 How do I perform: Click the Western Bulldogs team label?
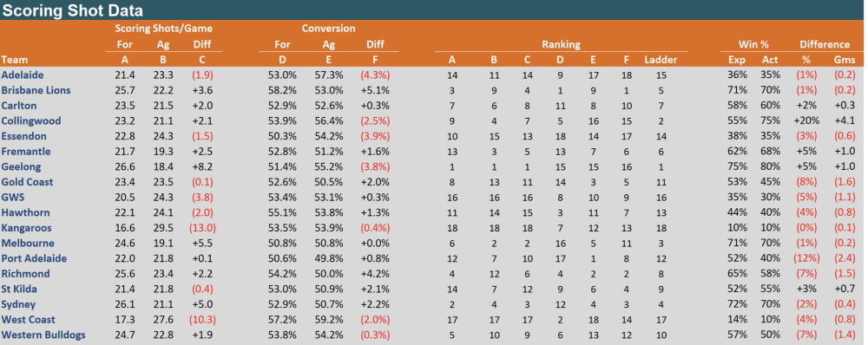(x=43, y=335)
